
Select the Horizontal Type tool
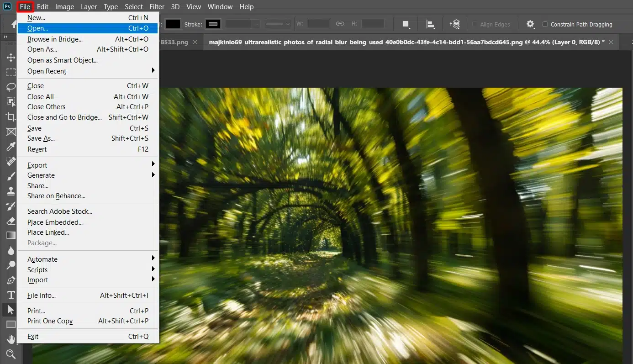(x=11, y=295)
